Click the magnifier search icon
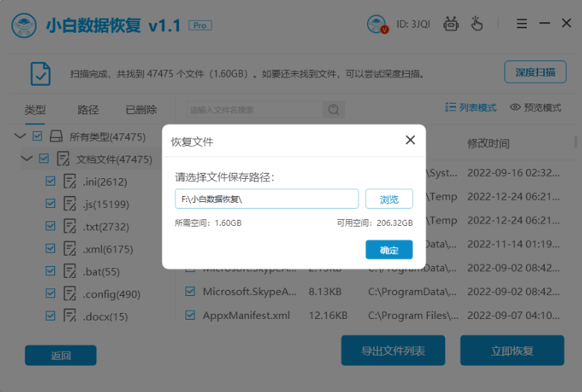 click(333, 110)
